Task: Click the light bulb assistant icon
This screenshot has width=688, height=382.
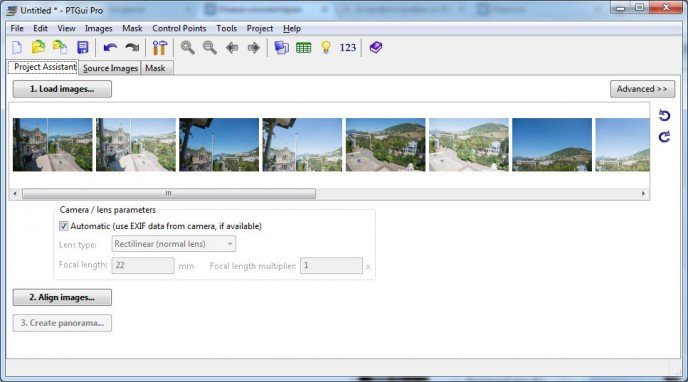Action: [x=326, y=47]
